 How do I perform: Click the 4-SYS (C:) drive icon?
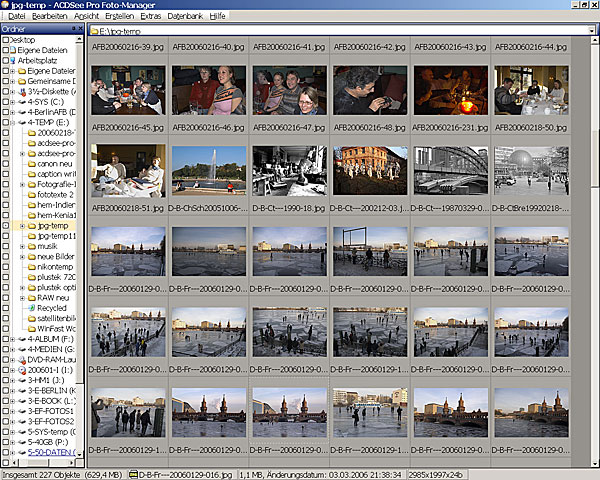point(21,102)
